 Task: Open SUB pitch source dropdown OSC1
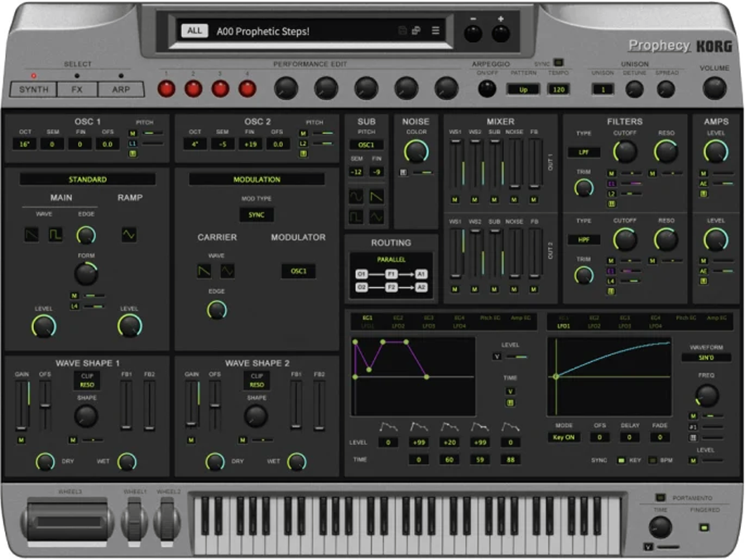(367, 145)
